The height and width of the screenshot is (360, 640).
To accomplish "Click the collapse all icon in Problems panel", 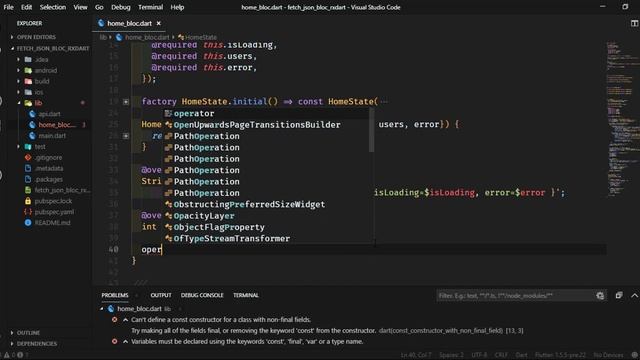I will tap(619, 295).
